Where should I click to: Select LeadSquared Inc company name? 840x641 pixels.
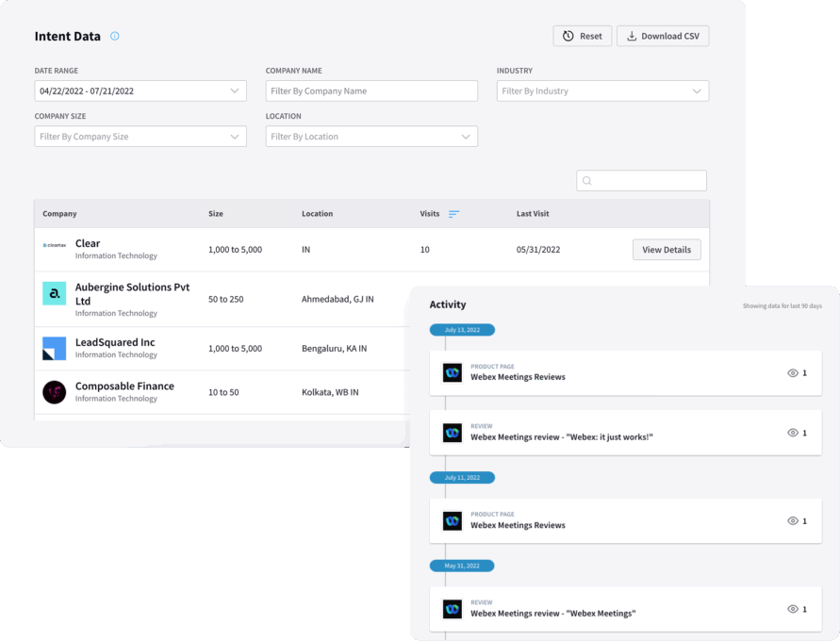click(x=115, y=342)
